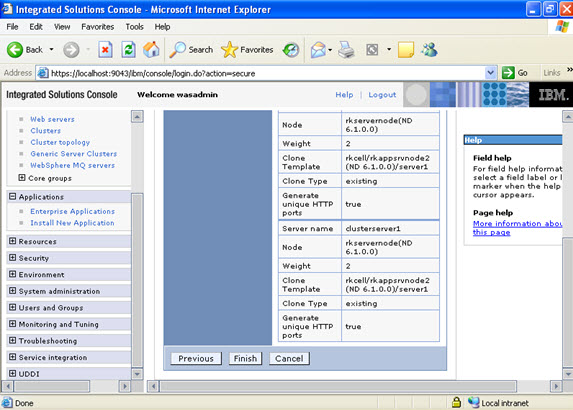This screenshot has width=573, height=410.
Task: Expand the Core groups node
Action: [x=22, y=178]
